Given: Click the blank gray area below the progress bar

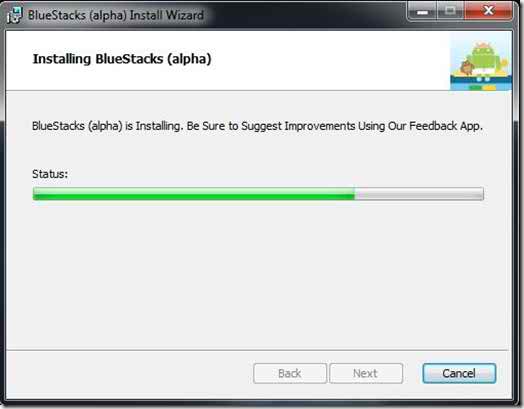Looking at the screenshot, I should [257, 274].
